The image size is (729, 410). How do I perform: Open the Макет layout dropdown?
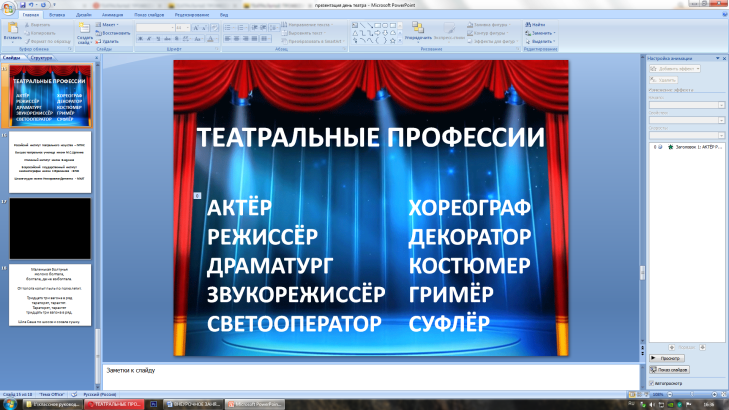[x=113, y=24]
